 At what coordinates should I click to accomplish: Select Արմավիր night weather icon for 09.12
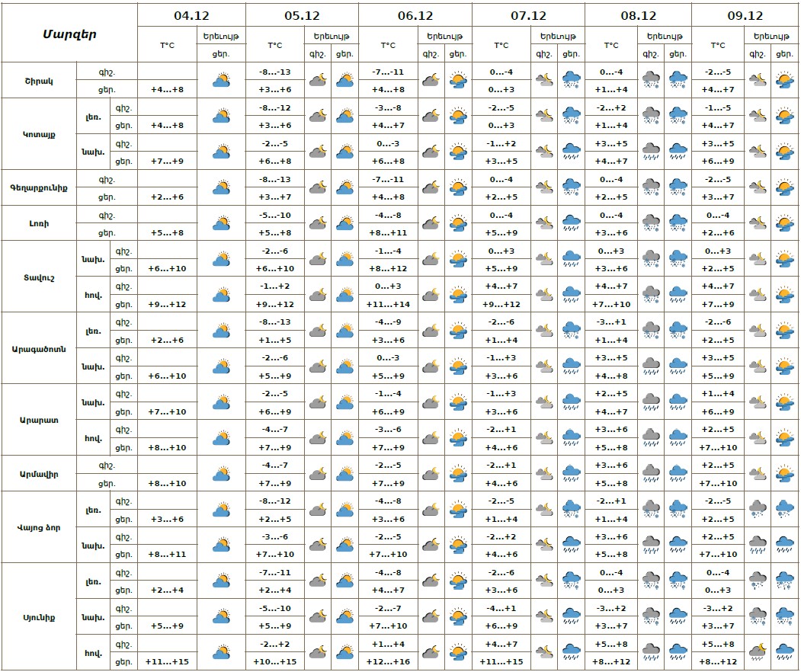[x=758, y=474]
